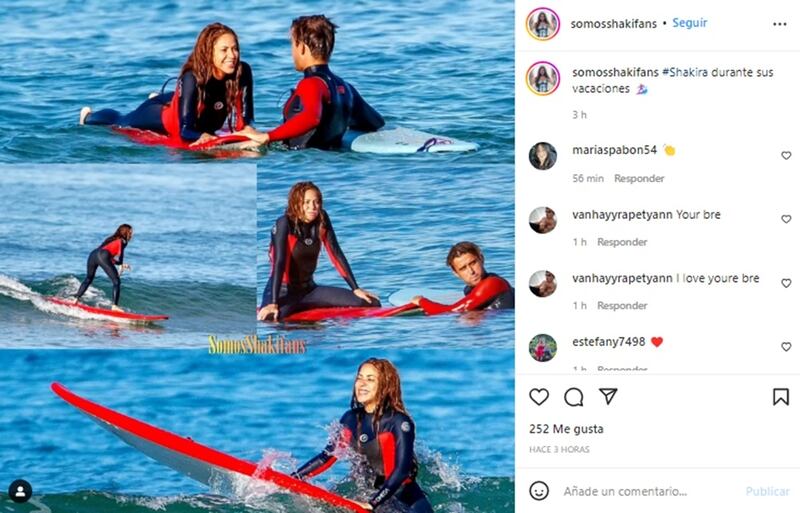The height and width of the screenshot is (513, 800).
Task: Follow account via Seguir link
Action: 689,23
